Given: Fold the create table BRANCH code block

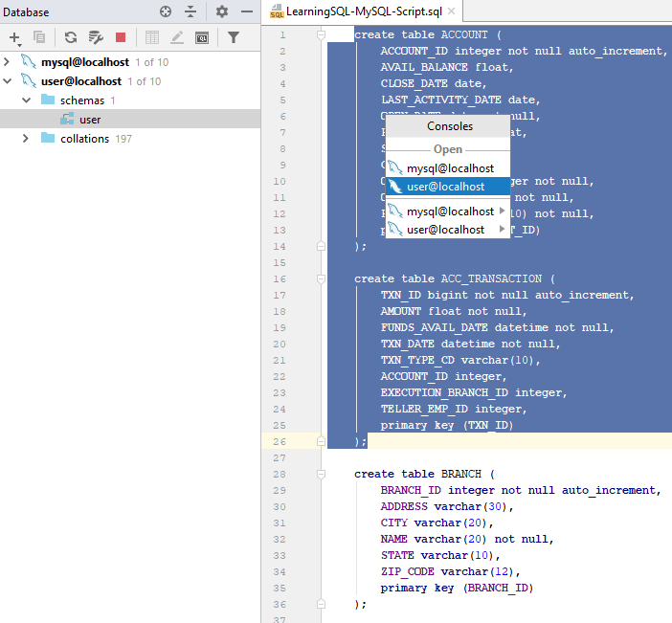Looking at the screenshot, I should [322, 474].
